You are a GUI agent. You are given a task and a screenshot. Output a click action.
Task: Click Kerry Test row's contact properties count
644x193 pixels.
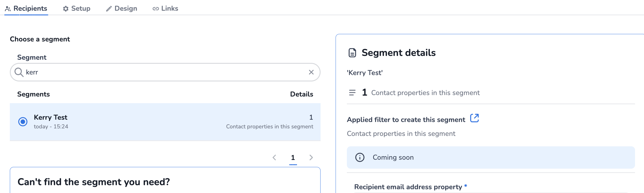[x=311, y=117]
